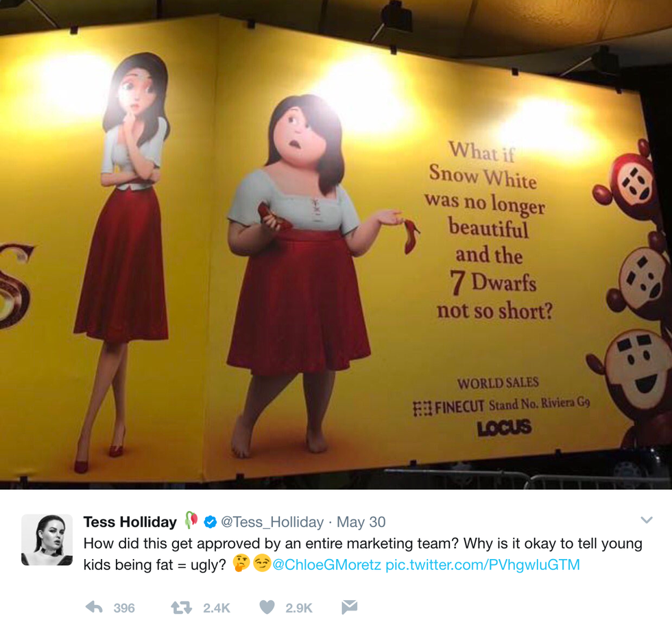Open Tess Holliday profile name
672x618 pixels.
click(x=130, y=522)
